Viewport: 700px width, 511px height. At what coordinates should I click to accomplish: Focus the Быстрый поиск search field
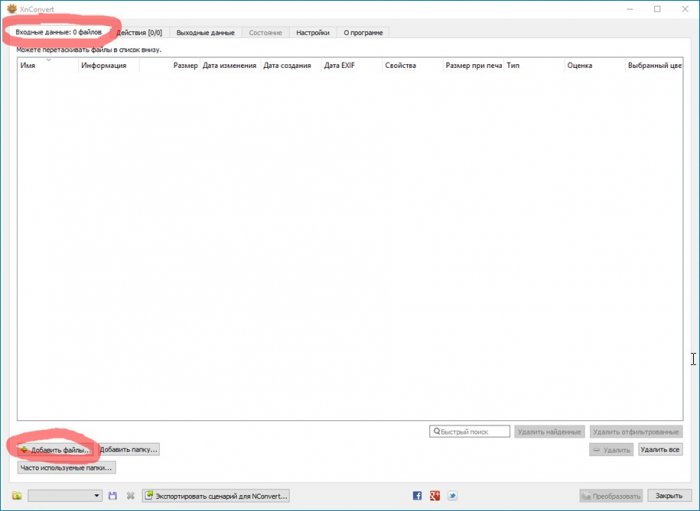click(x=470, y=431)
